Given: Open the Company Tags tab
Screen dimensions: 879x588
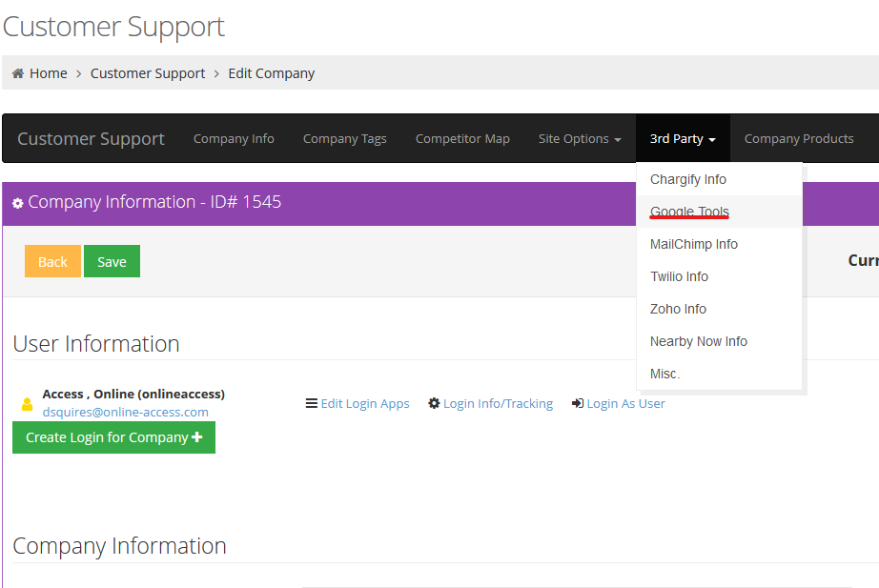Looking at the screenshot, I should pos(344,138).
